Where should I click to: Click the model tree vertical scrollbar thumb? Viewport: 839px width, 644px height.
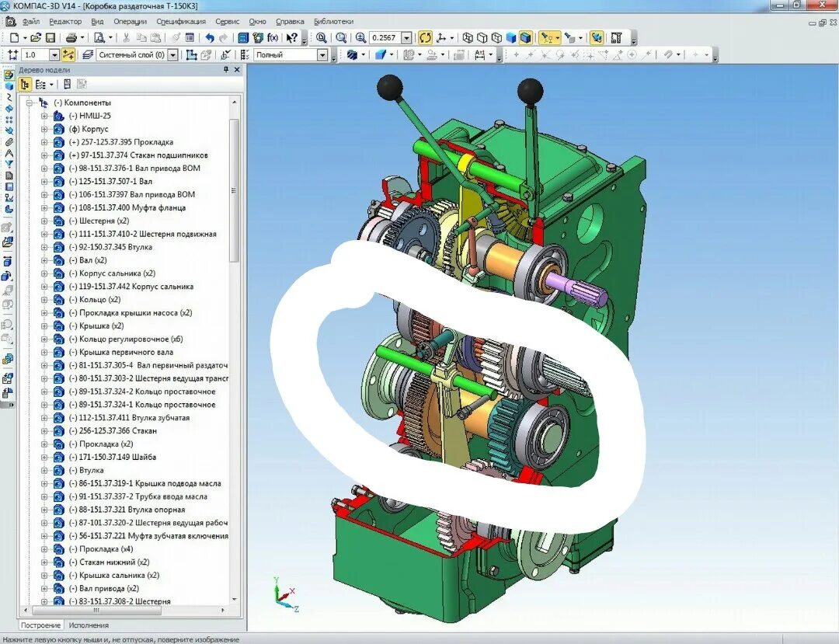pyautogui.click(x=234, y=190)
